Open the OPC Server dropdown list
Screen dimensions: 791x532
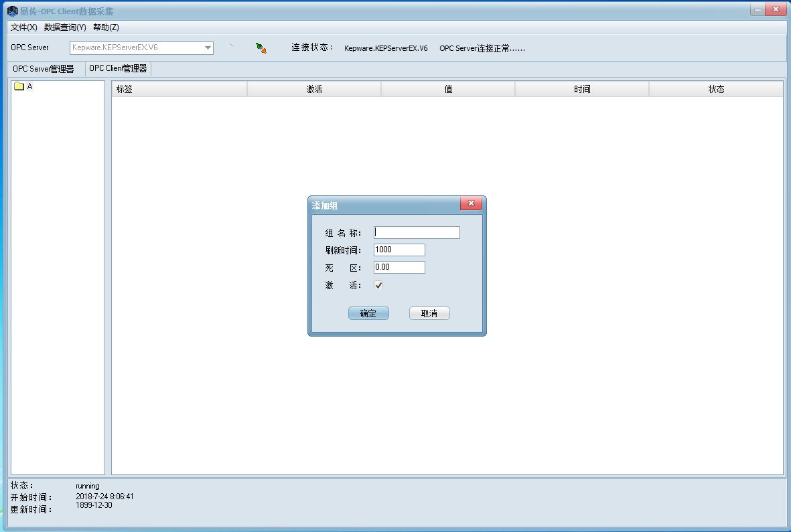208,48
